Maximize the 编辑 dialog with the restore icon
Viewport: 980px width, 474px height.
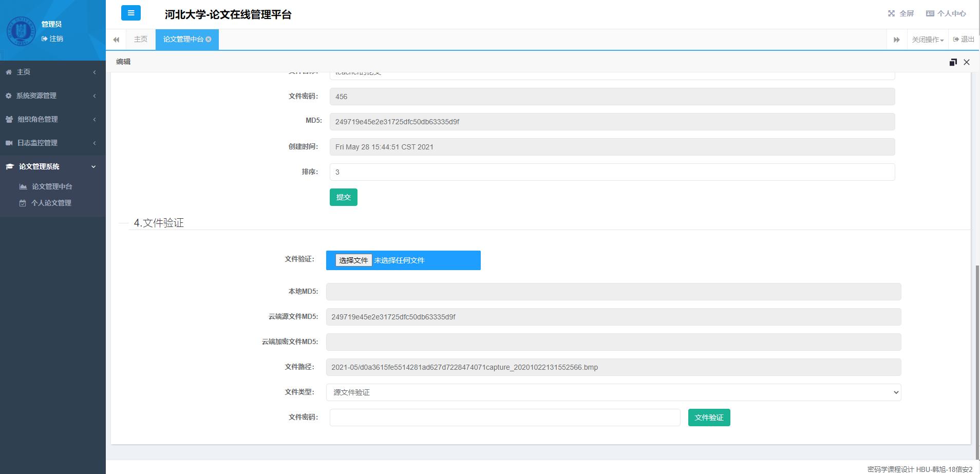click(953, 62)
